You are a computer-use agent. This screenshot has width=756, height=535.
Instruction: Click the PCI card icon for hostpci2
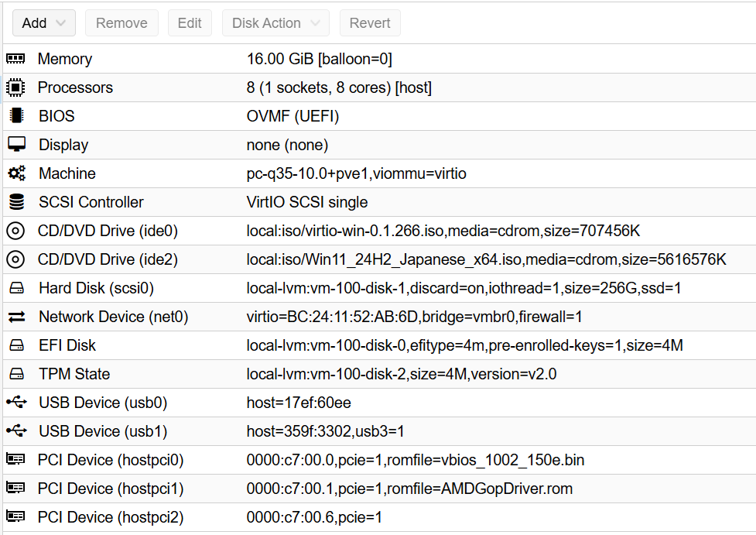point(15,517)
